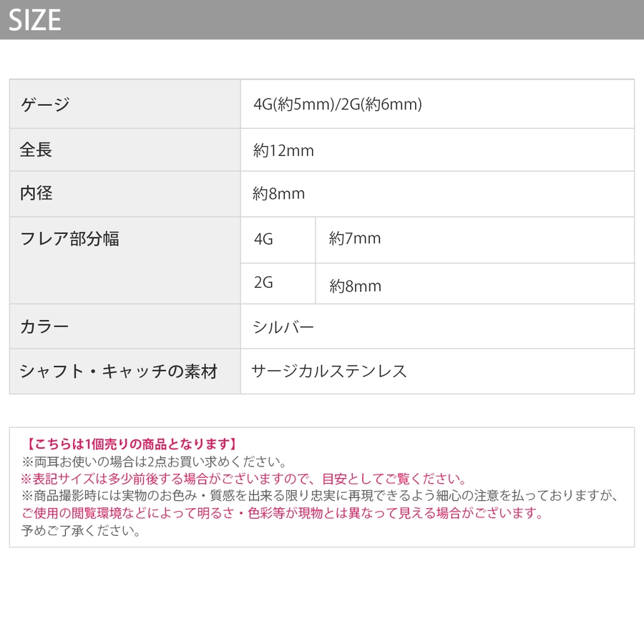
Task: Click the ゲージ row label
Action: coord(45,104)
